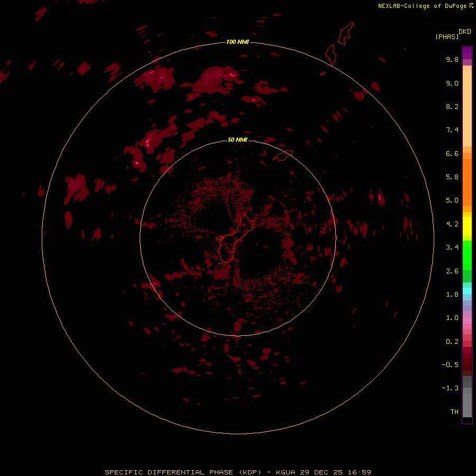Click the bright green segment of color bar

(467, 255)
